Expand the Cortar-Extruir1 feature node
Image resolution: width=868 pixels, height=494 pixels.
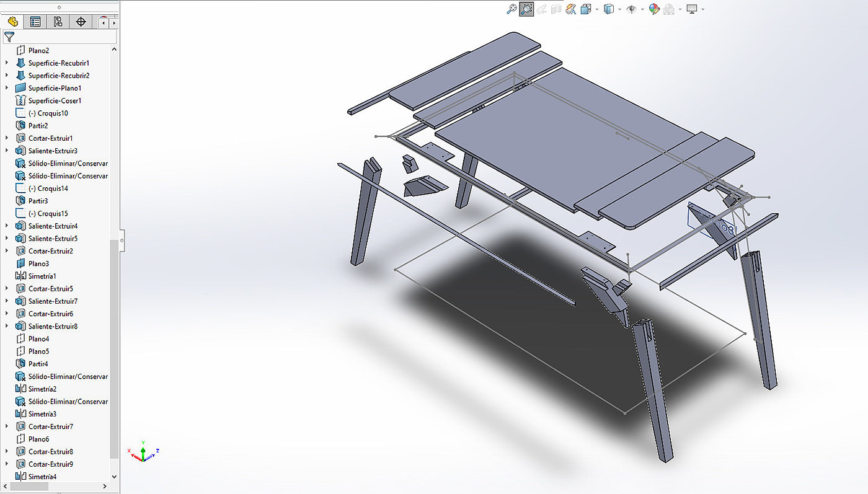(7, 138)
